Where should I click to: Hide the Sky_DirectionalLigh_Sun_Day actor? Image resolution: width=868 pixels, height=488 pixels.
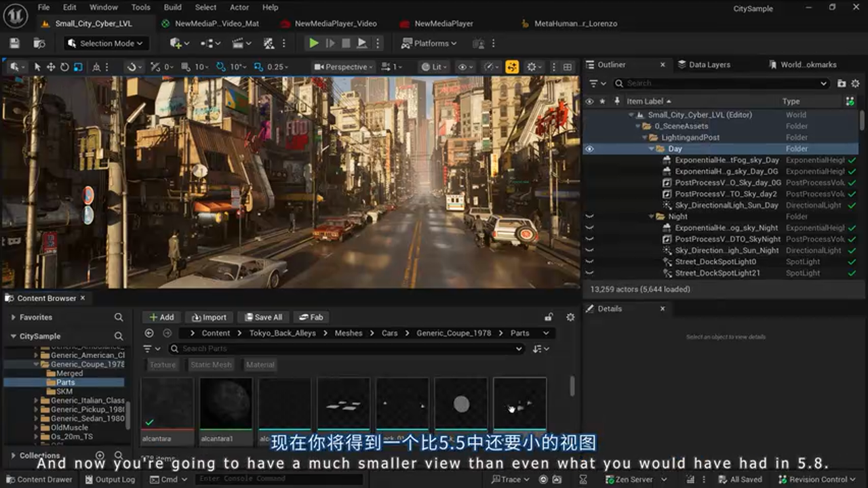pyautogui.click(x=589, y=205)
